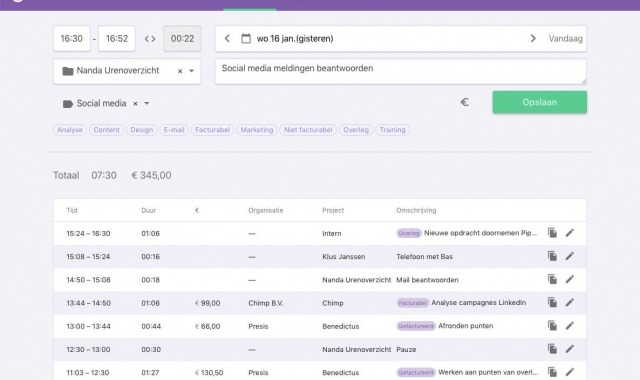The width and height of the screenshot is (640, 380).
Task: Click the total amount € 345,00
Action: 151,176
